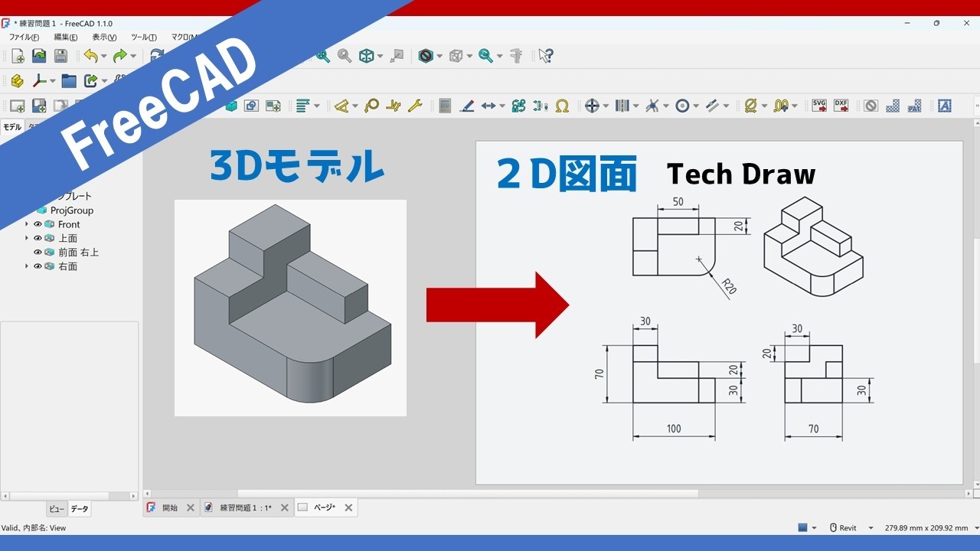Apply PAT geometric hatch

(x=914, y=106)
